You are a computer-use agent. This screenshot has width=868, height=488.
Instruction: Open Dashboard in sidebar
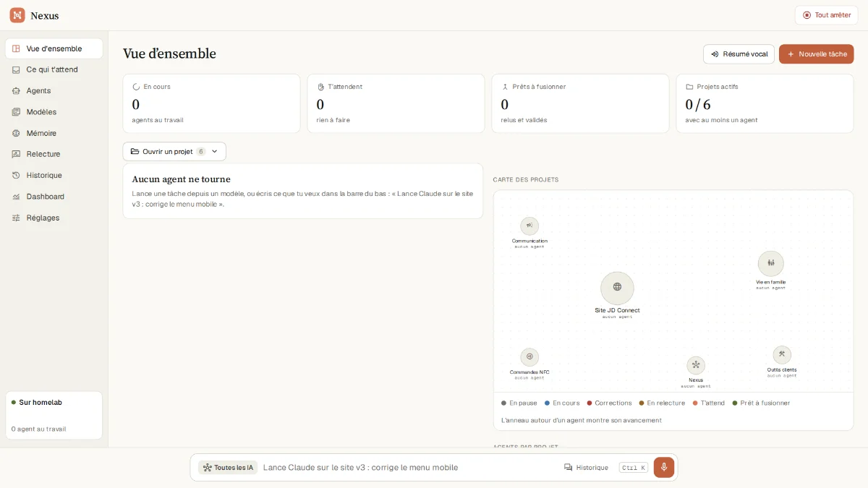pyautogui.click(x=54, y=197)
